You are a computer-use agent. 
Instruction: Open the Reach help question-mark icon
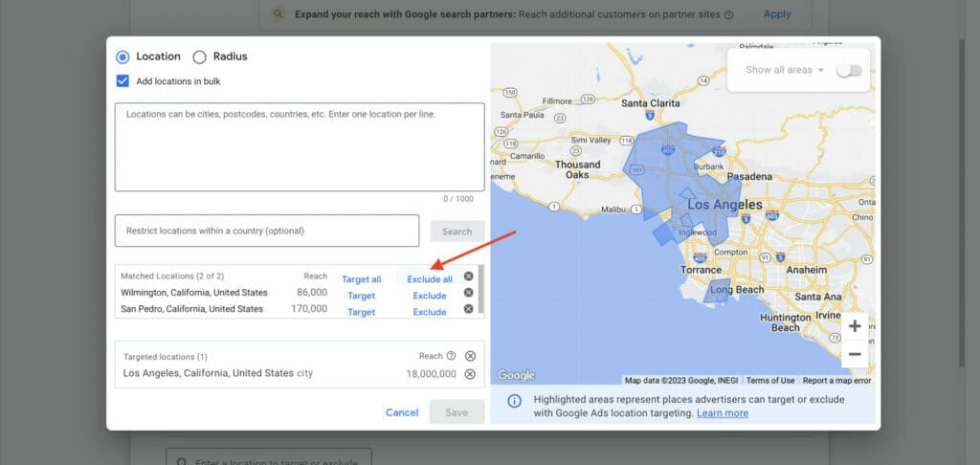pyautogui.click(x=451, y=356)
